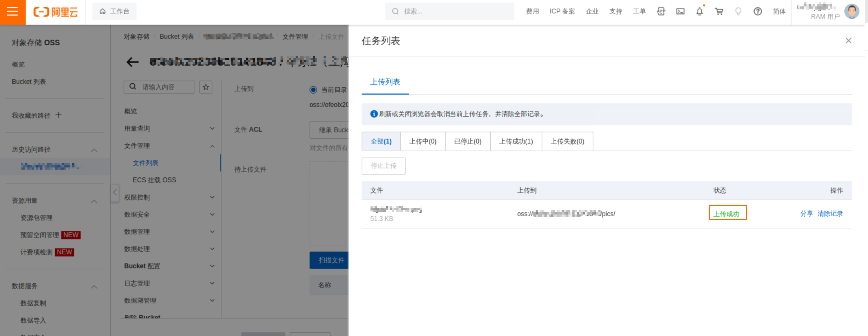Click the back arrow icon
Screen dimensions: 868x336
click(132, 62)
